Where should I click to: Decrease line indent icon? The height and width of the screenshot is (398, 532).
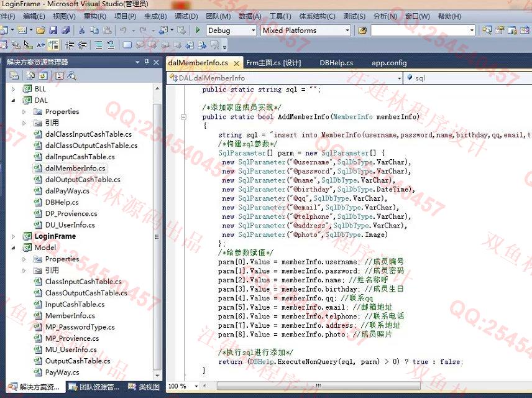pos(70,45)
